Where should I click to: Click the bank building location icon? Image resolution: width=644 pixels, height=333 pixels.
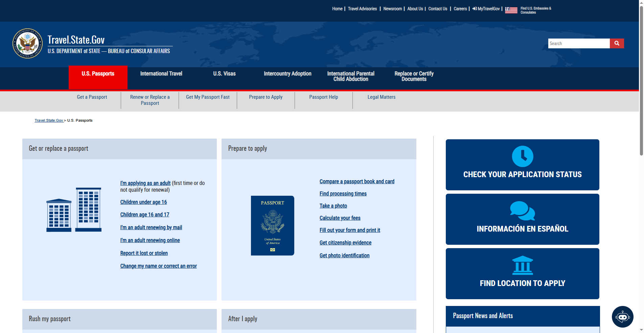(x=522, y=265)
